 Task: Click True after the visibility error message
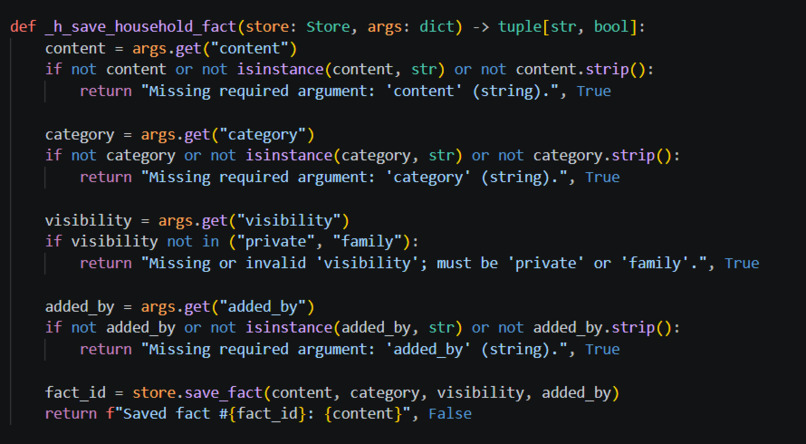(742, 264)
